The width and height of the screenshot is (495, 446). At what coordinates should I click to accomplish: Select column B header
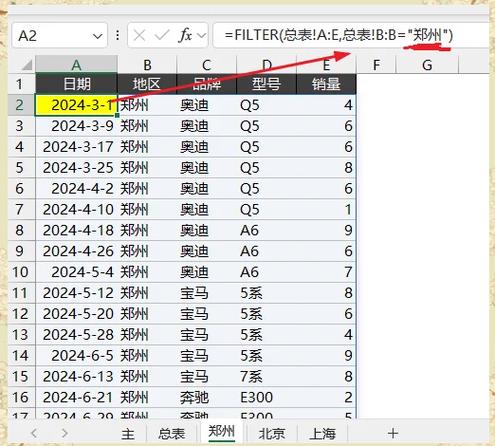(147, 65)
